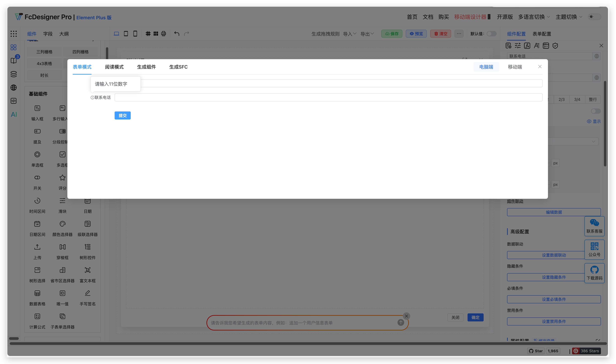Click the 设置隐藏条件 button

point(554,277)
